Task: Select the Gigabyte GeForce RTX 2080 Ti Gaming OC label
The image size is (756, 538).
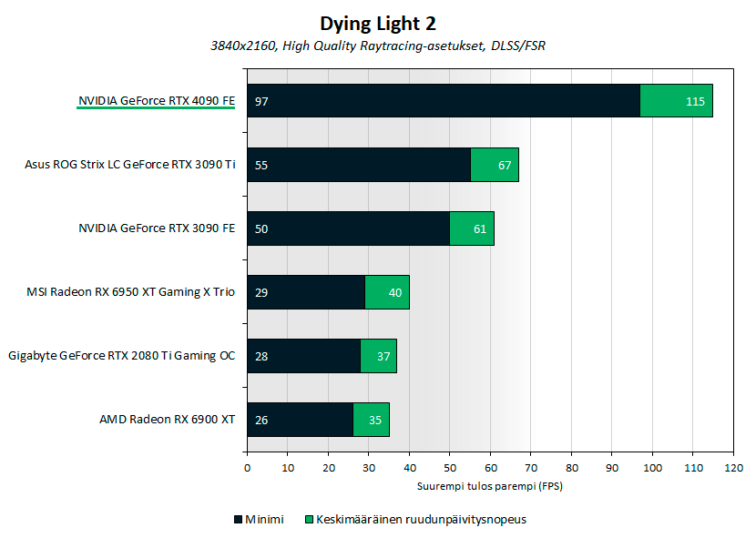Action: [x=121, y=356]
